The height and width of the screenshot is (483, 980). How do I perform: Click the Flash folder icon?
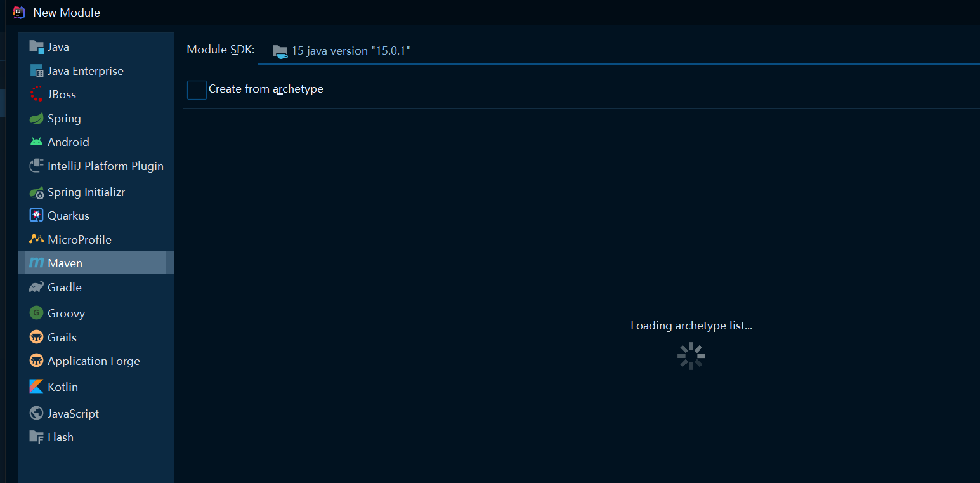(x=37, y=437)
